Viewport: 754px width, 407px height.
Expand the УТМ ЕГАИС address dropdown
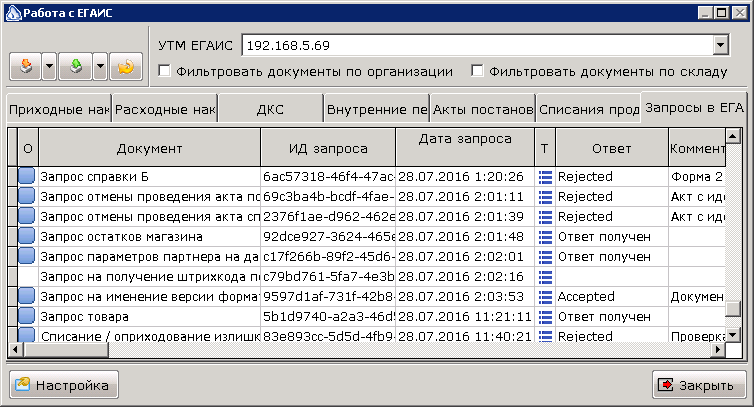(720, 46)
